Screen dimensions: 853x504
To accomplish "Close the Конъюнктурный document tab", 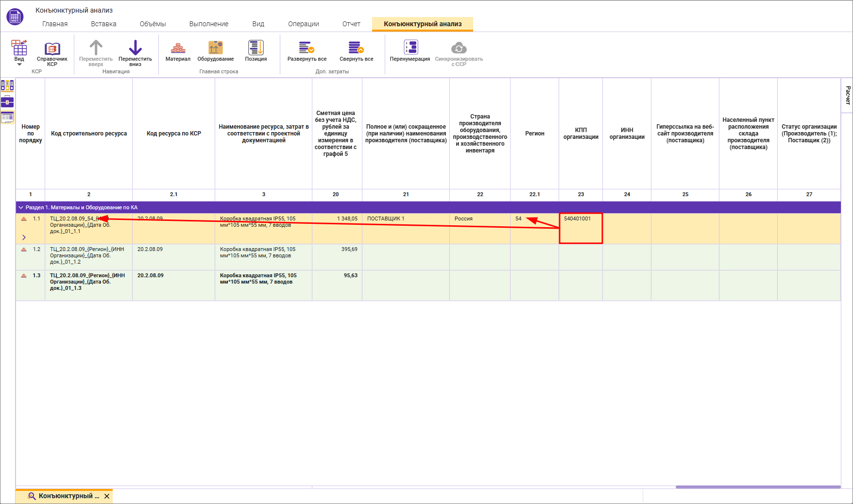I will (x=107, y=496).
